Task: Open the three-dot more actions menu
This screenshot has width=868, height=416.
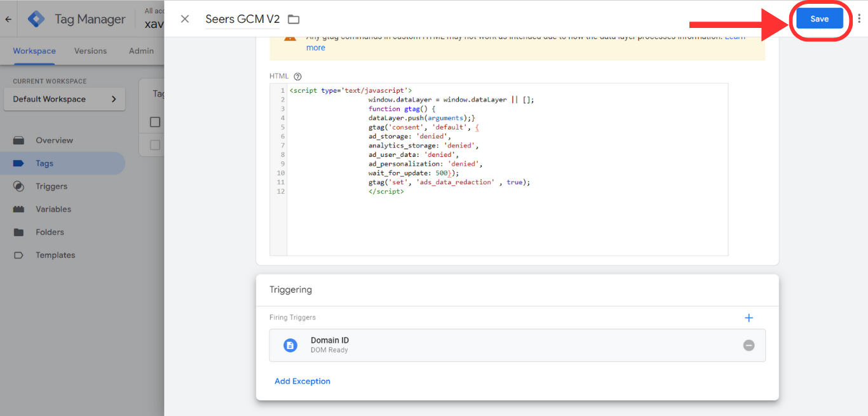Action: tap(859, 18)
